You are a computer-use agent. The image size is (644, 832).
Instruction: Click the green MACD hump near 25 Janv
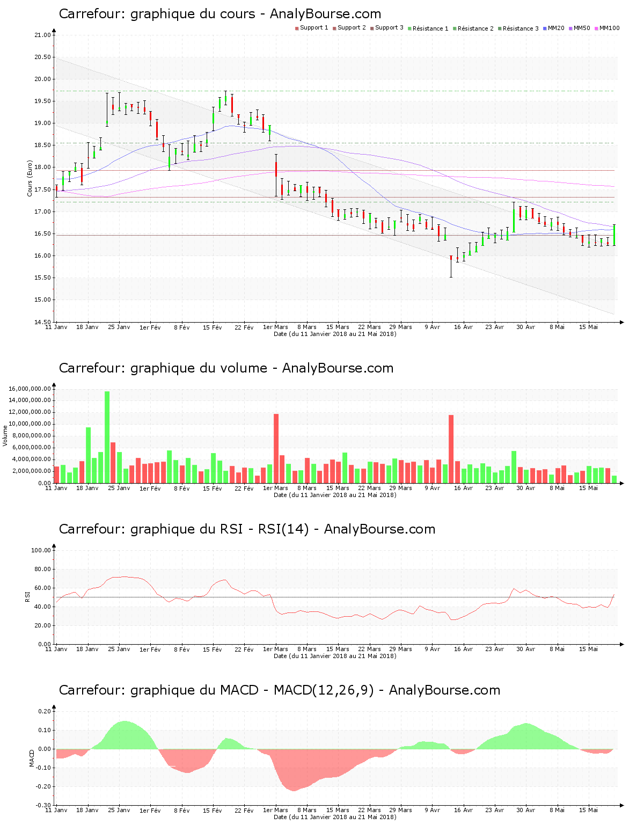(125, 735)
